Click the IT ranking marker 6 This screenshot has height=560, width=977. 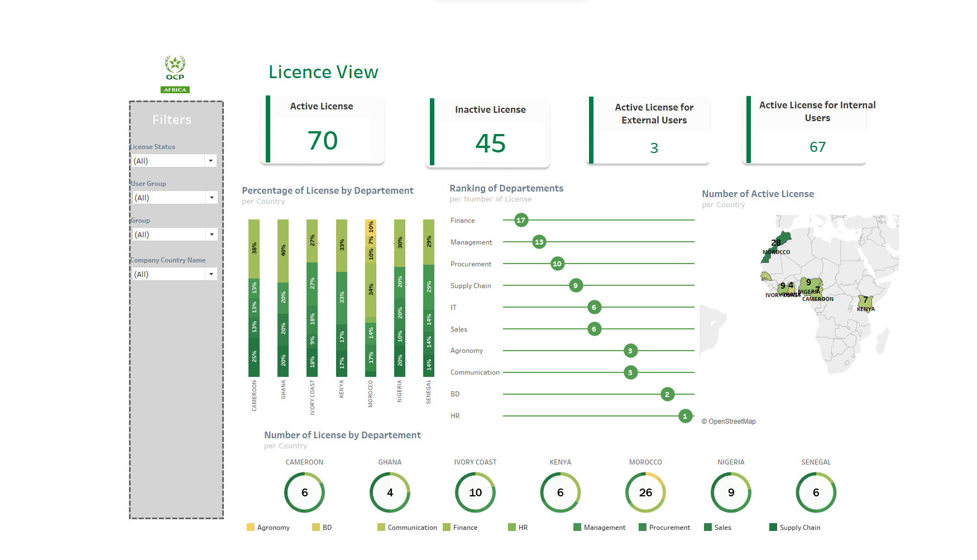coord(594,307)
